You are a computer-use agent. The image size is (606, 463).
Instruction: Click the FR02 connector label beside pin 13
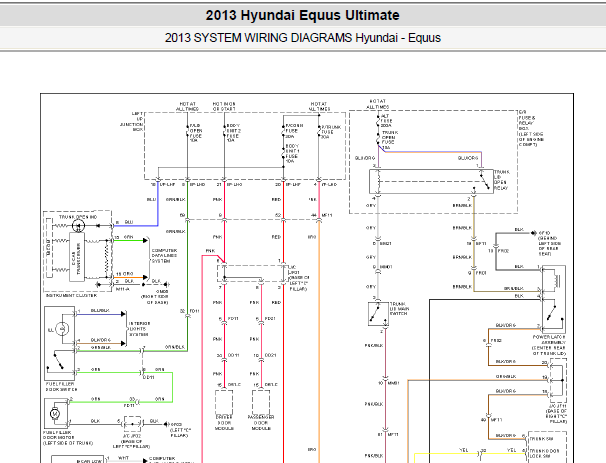click(x=503, y=251)
